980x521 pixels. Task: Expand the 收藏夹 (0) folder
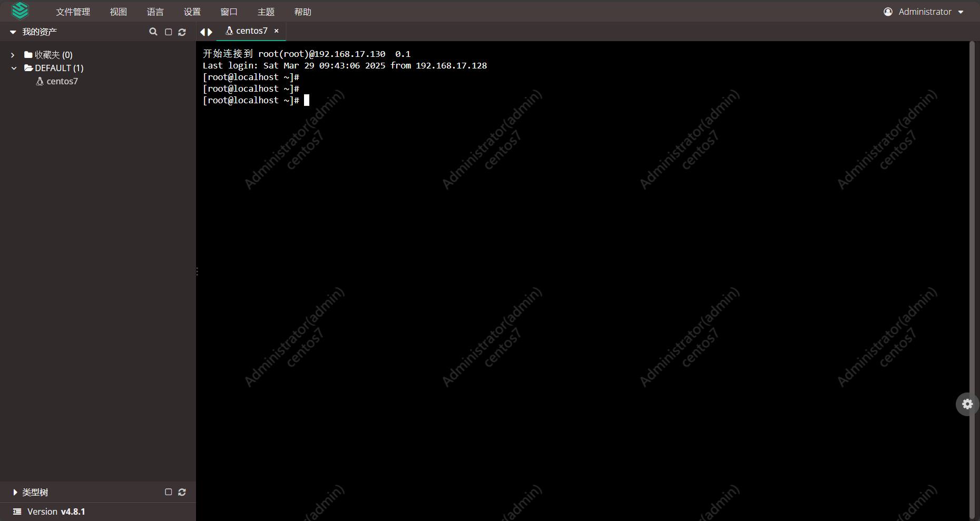(x=13, y=54)
